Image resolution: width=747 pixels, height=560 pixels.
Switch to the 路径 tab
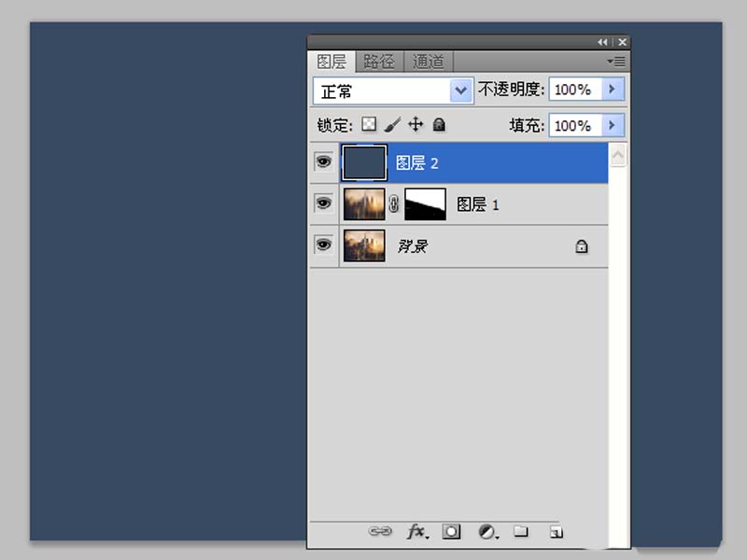coord(379,62)
